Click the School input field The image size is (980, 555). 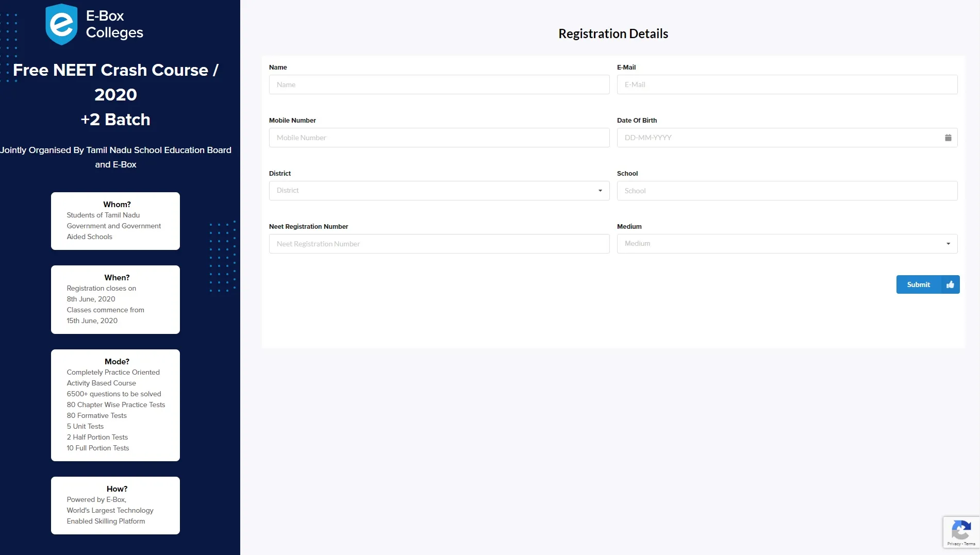point(787,191)
